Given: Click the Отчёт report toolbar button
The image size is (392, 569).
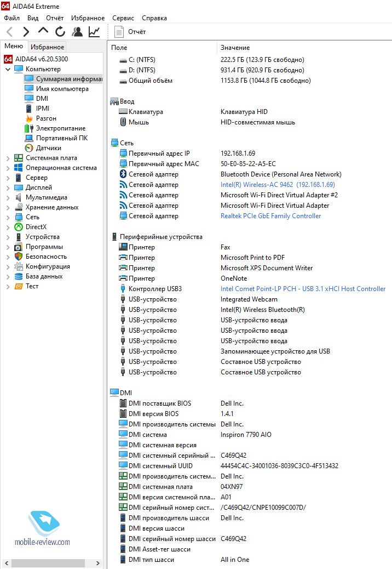Looking at the screenshot, I should [130, 32].
